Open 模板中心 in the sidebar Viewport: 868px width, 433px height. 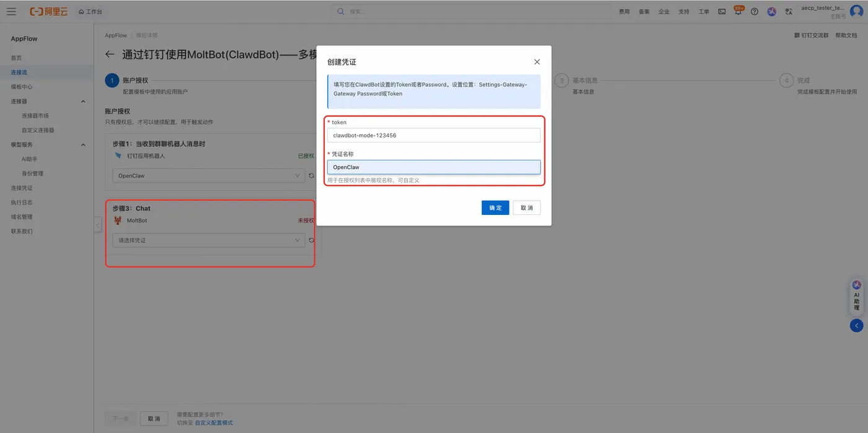[x=22, y=87]
